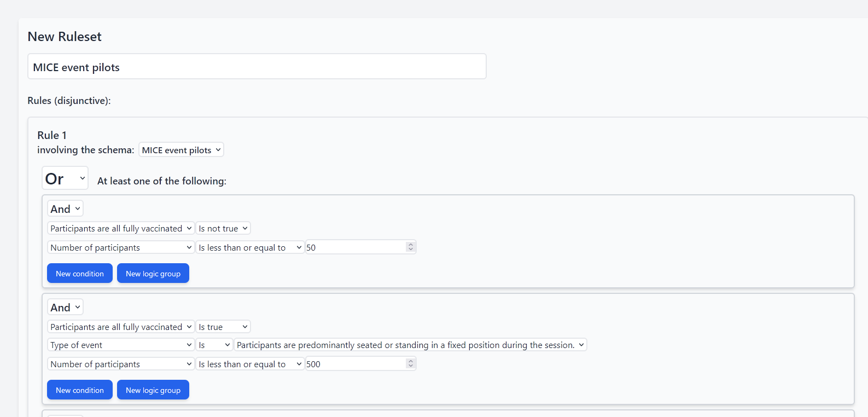Screen dimensions: 868x417
Task: Open the 'Is not true' operator dropdown
Action: pos(223,229)
